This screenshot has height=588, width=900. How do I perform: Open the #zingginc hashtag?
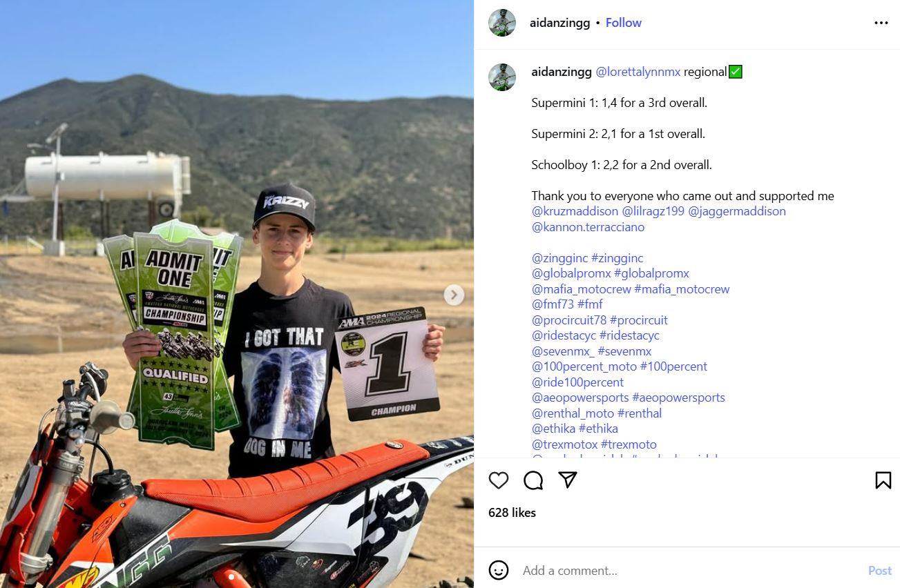pyautogui.click(x=617, y=258)
